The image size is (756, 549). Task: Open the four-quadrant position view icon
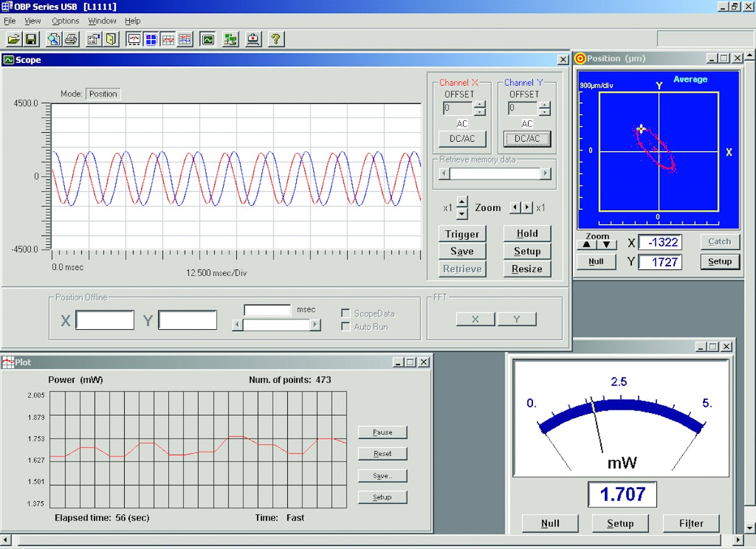150,39
